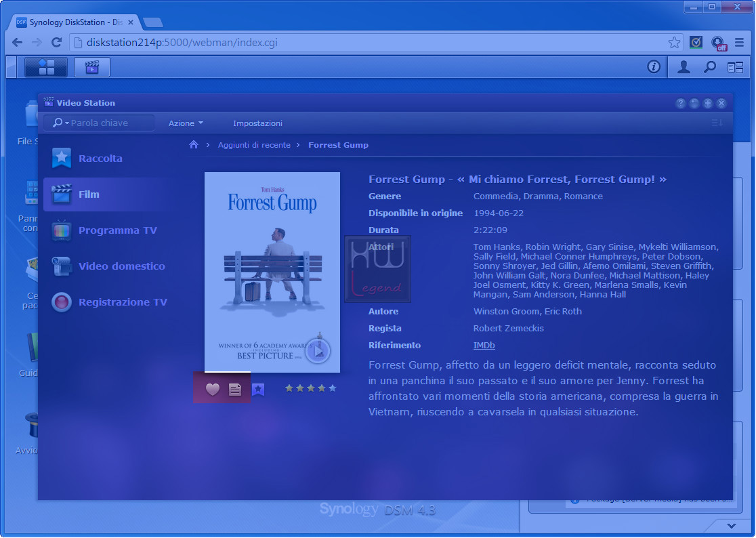Reload the Chrome page
Image resolution: width=756 pixels, height=538 pixels.
click(56, 43)
